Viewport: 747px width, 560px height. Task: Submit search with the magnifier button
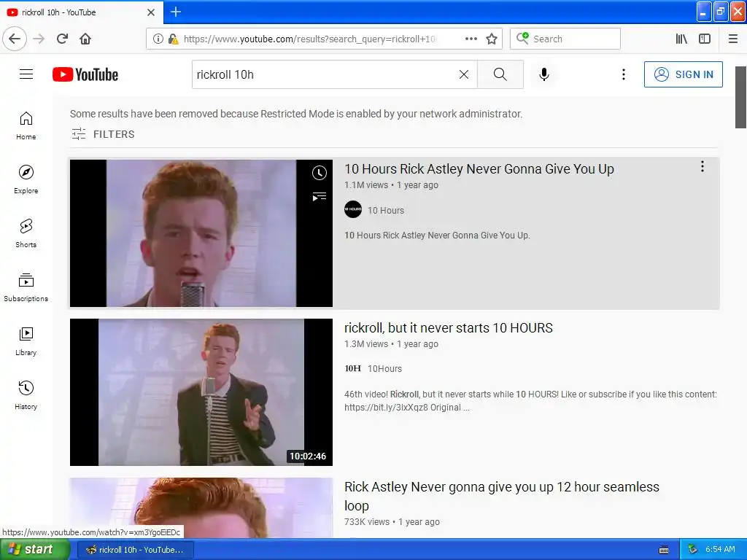500,74
